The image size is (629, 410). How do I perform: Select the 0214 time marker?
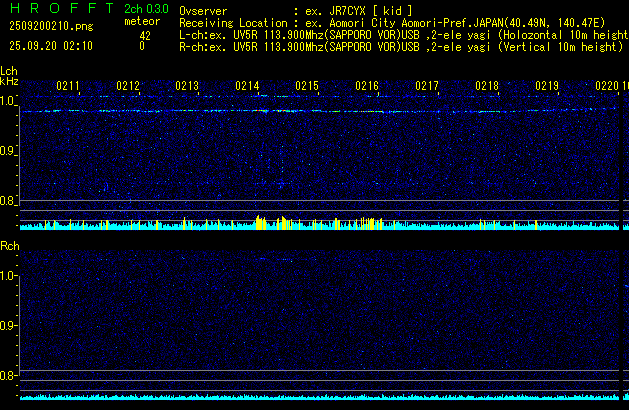pos(248,86)
